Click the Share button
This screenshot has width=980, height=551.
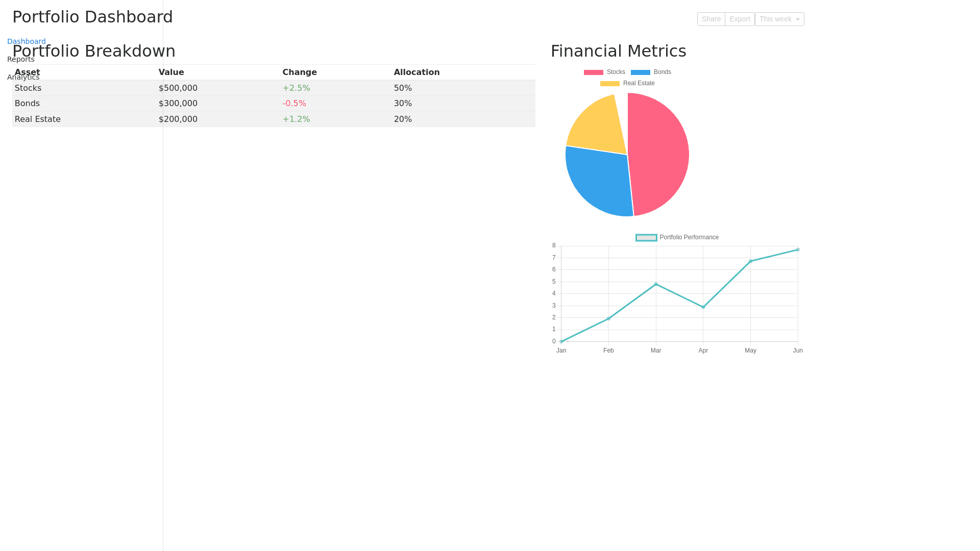click(711, 19)
